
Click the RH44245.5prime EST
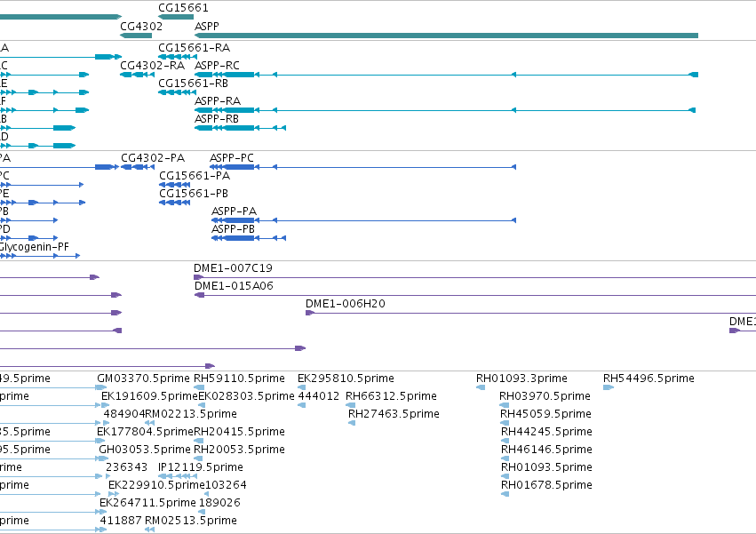pos(505,441)
